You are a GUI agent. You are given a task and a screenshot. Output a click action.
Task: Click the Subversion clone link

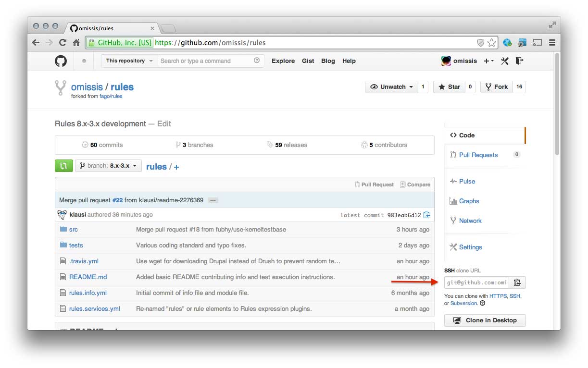(x=464, y=303)
